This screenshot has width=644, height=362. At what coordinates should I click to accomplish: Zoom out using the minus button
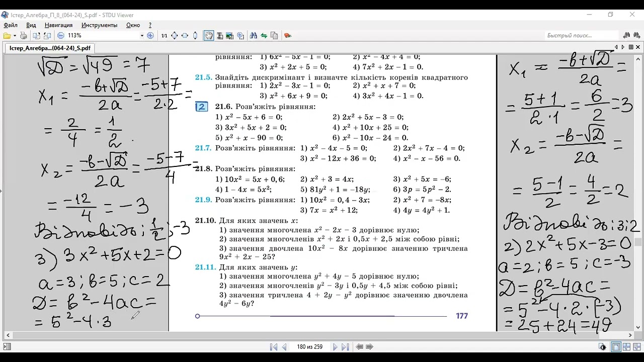(x=61, y=36)
